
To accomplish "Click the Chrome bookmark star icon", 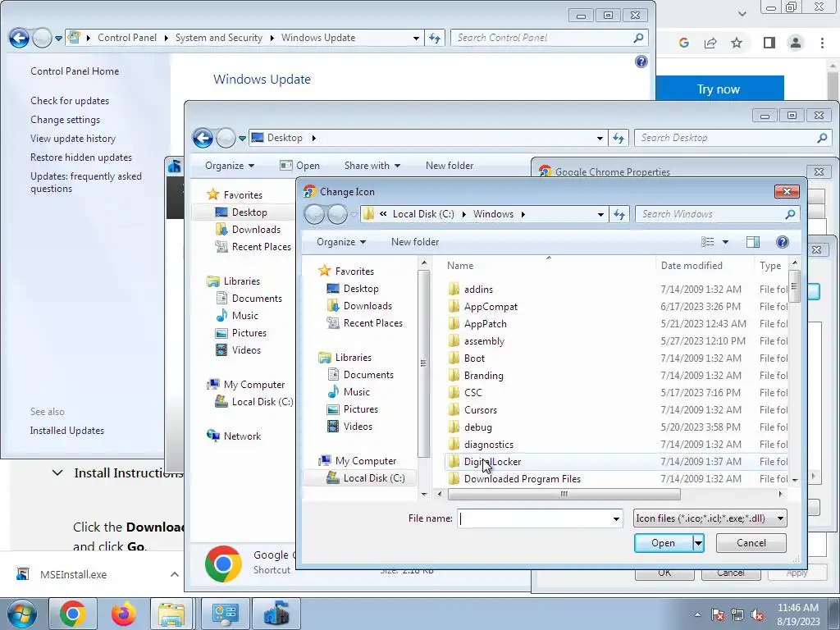I will pos(737,43).
